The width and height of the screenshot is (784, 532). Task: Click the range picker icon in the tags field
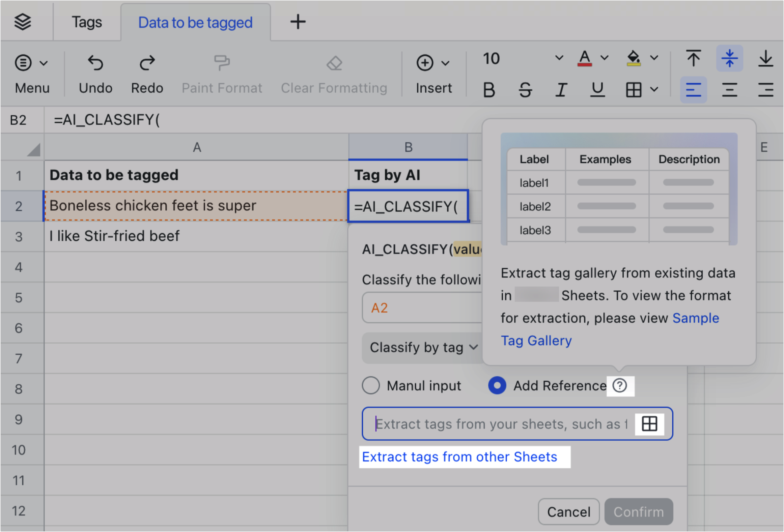(649, 424)
